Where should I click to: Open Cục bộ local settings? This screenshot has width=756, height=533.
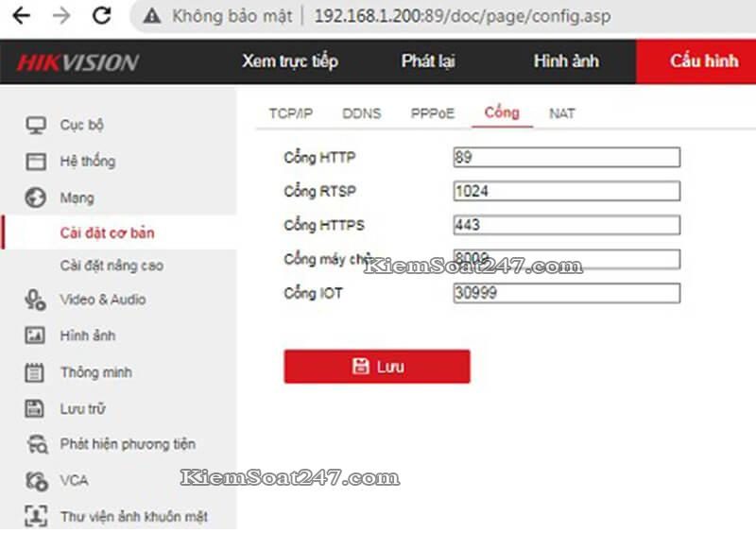coord(81,125)
